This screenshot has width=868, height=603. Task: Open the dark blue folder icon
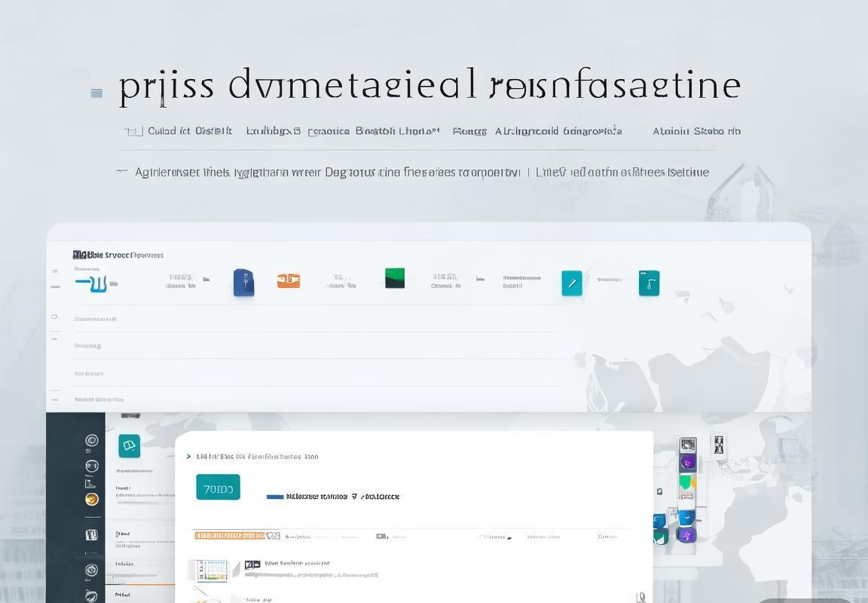243,283
